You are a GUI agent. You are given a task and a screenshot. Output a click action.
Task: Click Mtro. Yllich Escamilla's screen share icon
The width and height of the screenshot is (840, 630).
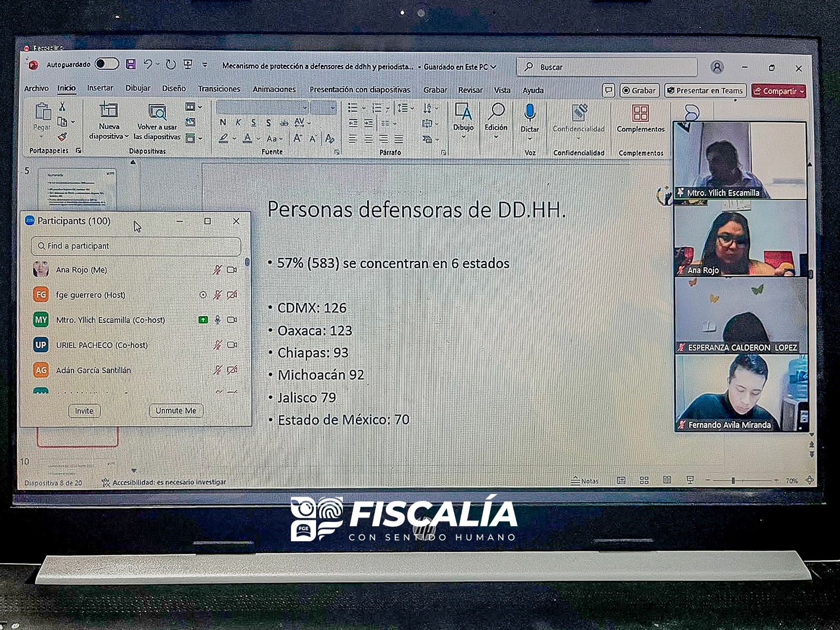203,320
